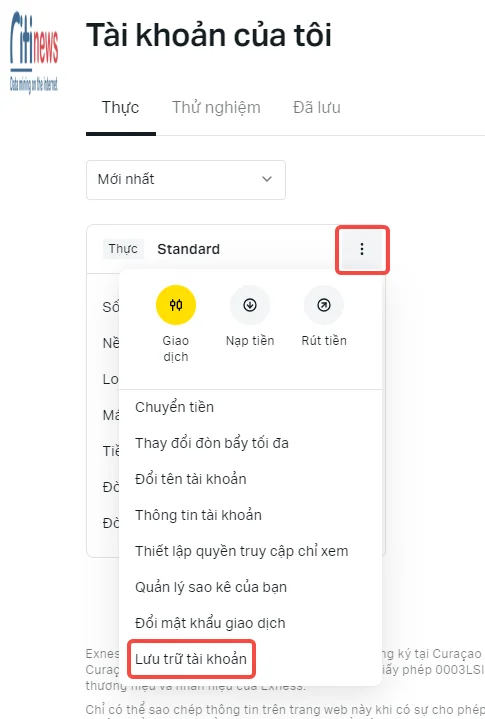Viewport: 485px width, 719px height.
Task: Open Nạp tiền deposit icon
Action: (250, 305)
